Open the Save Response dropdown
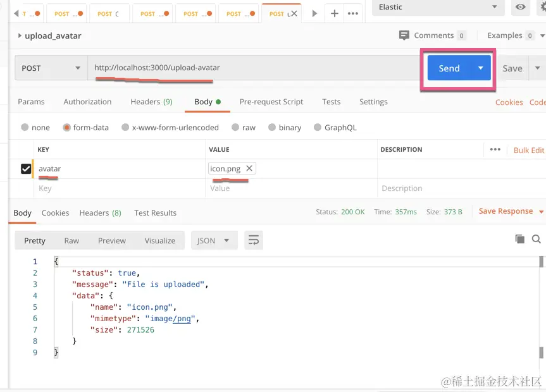 tap(511, 211)
